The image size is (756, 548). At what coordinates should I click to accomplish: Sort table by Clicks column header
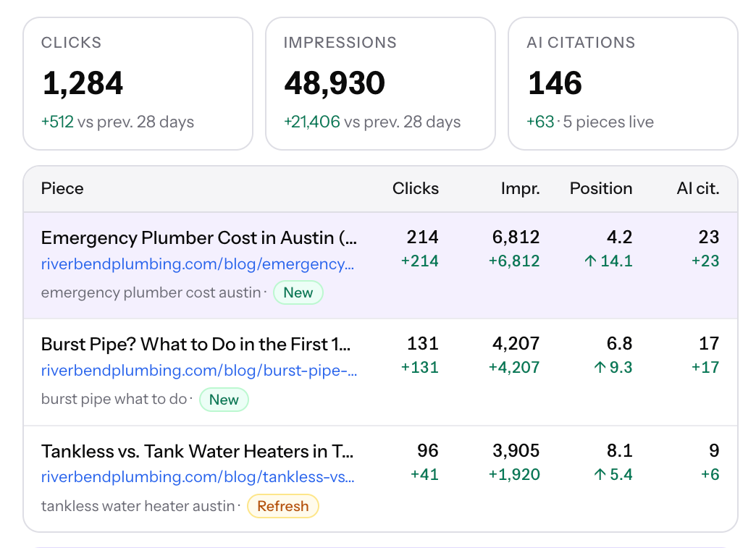coord(416,188)
